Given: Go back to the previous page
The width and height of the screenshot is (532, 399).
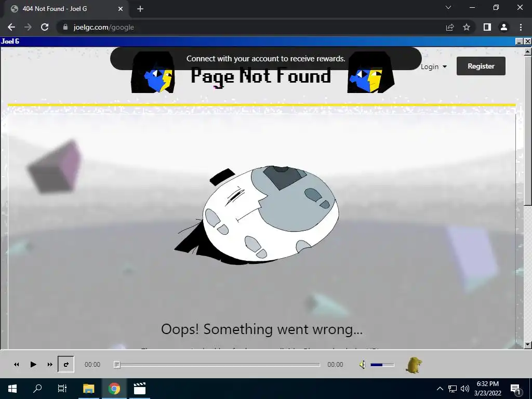Looking at the screenshot, I should point(11,27).
